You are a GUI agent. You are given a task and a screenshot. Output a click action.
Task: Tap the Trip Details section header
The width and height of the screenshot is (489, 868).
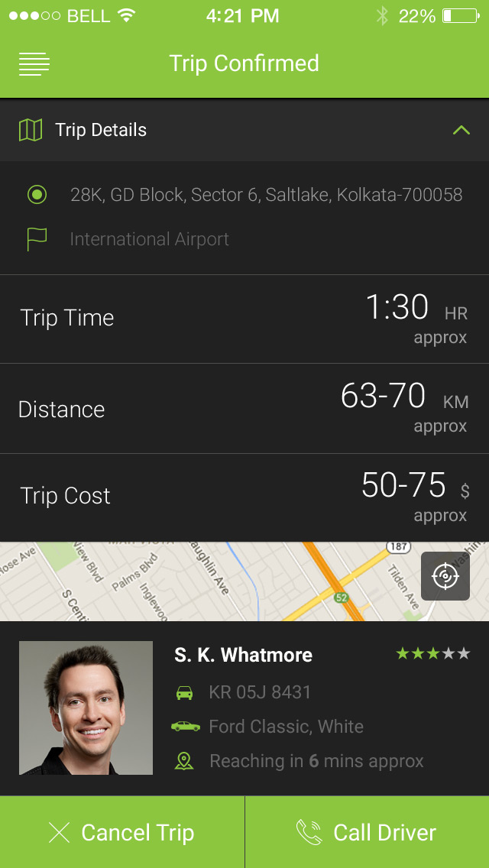100,130
